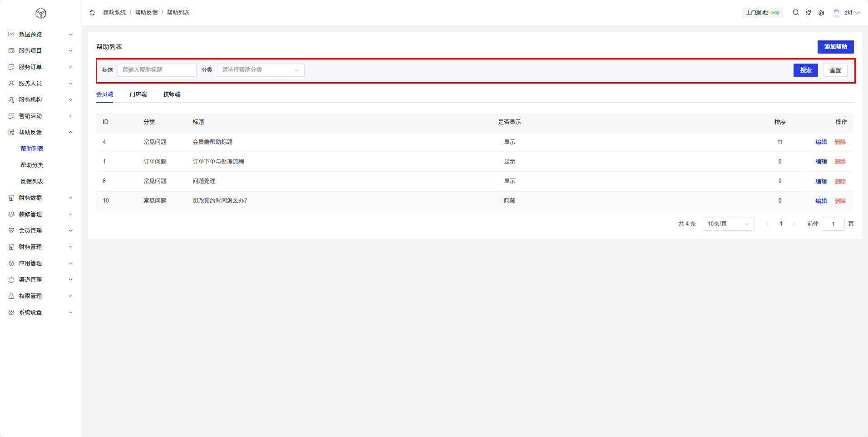
Task: Open the settings gear icon
Action: click(x=821, y=13)
